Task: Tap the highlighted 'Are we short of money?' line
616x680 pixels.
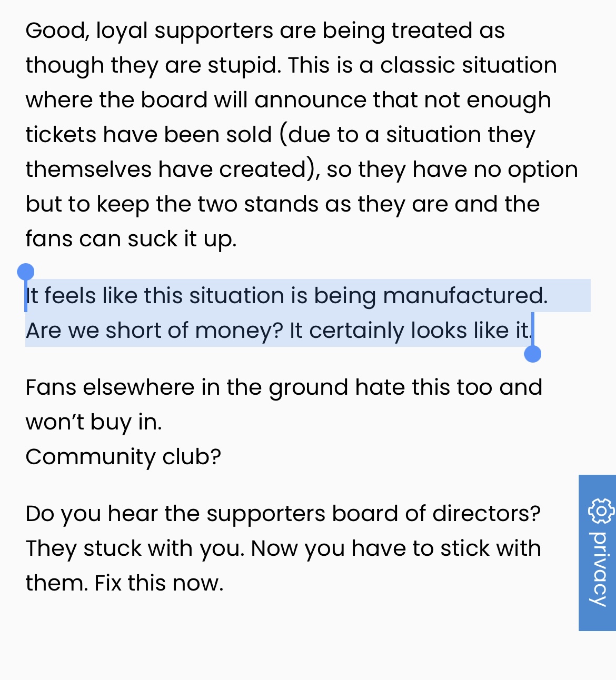Action: click(279, 331)
